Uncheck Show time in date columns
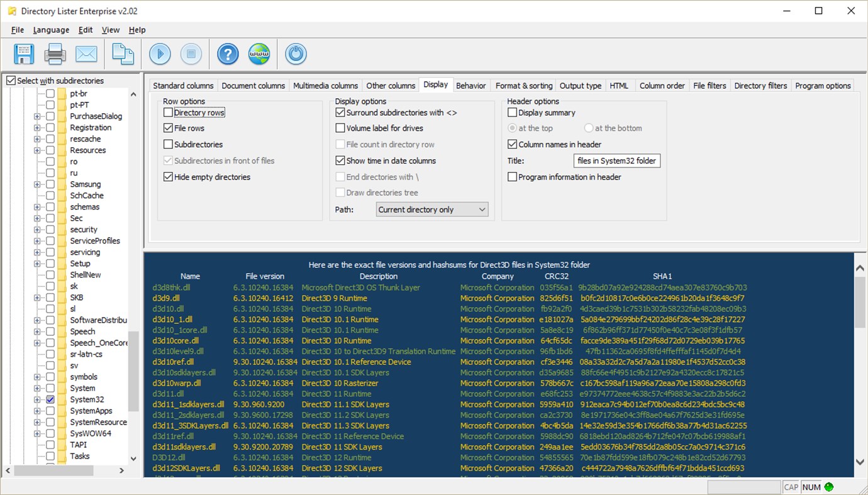Image resolution: width=868 pixels, height=495 pixels. 340,160
